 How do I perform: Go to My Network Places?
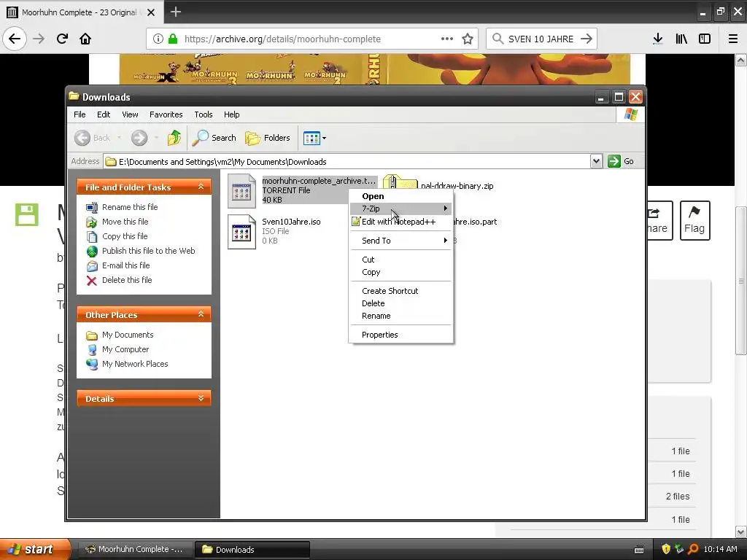pyautogui.click(x=127, y=364)
